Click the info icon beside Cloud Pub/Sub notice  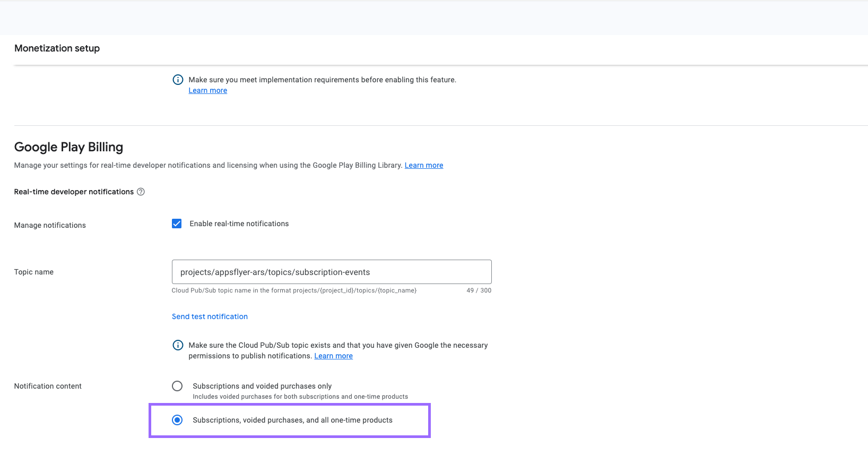click(178, 345)
